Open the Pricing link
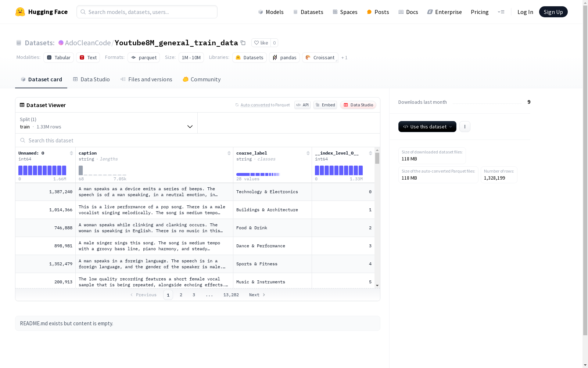Viewport: 588px width, 368px height. (x=480, y=12)
